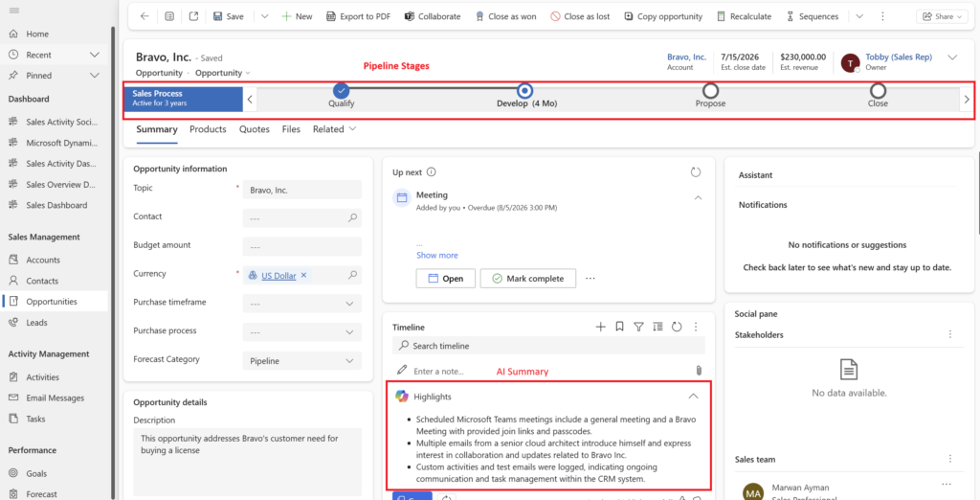Close the opportunity as won
980x500 pixels.
pyautogui.click(x=505, y=16)
